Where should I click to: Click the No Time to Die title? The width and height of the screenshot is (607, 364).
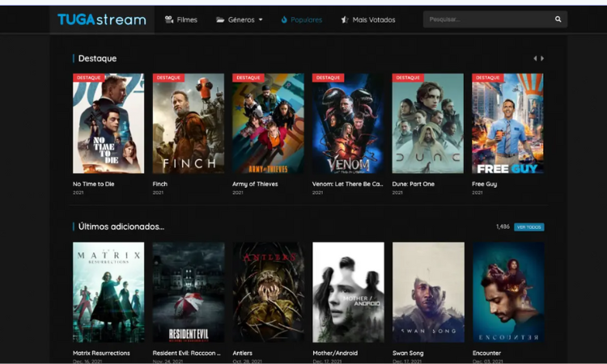pos(93,184)
